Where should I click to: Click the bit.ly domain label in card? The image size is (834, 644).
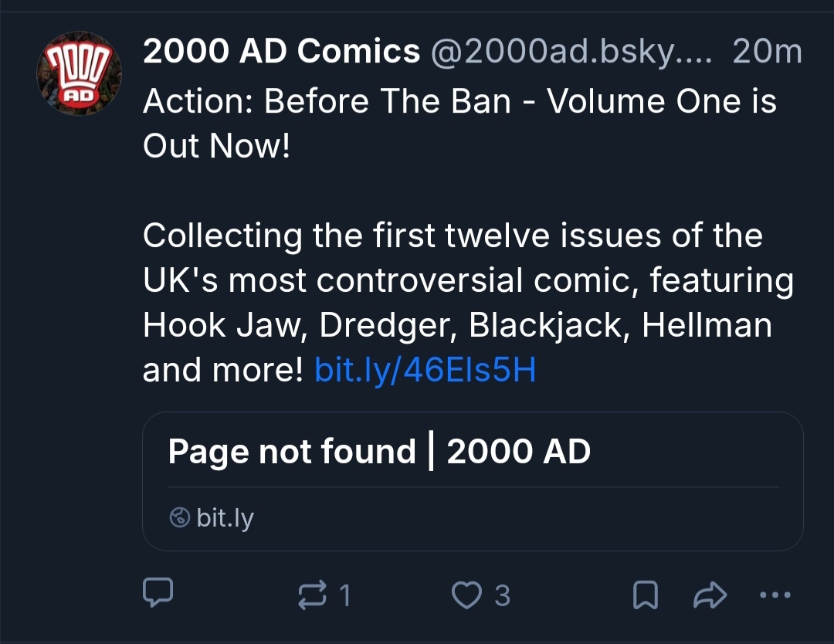(x=225, y=517)
